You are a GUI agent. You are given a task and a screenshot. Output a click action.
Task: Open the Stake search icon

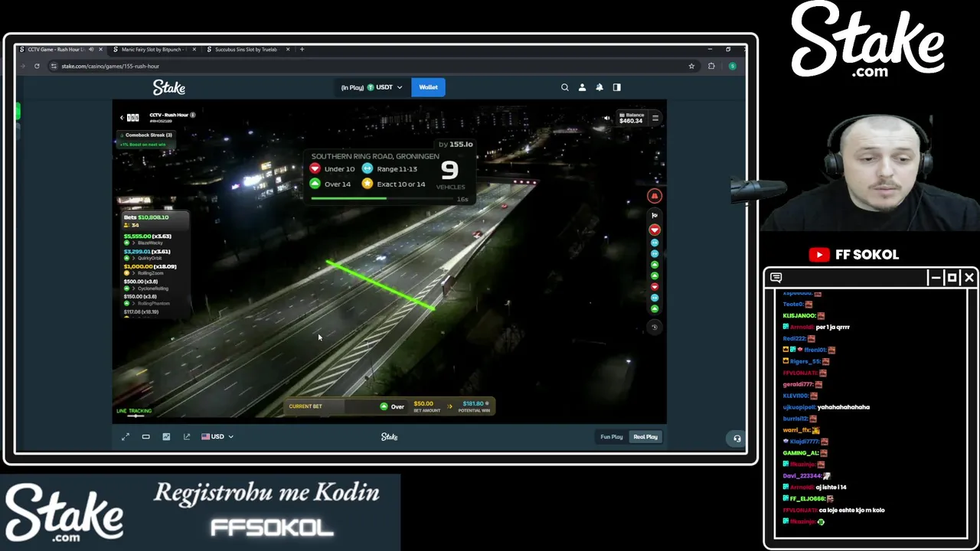click(x=565, y=87)
